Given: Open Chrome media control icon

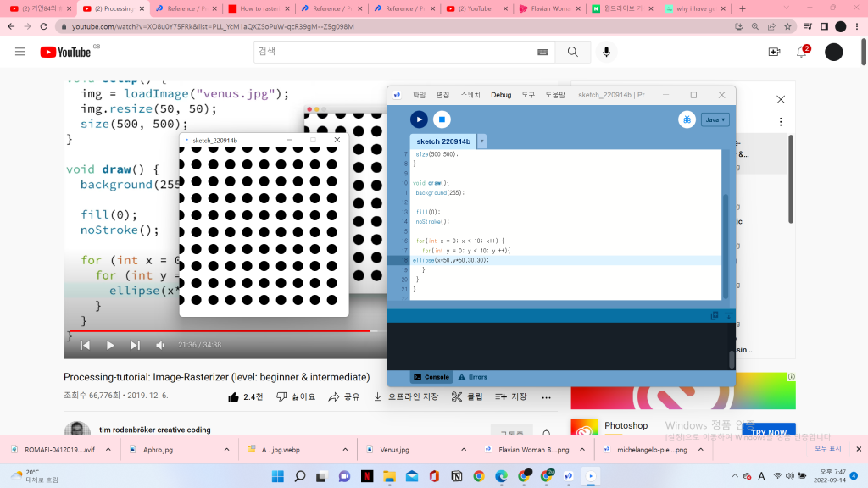Looking at the screenshot, I should [808, 26].
